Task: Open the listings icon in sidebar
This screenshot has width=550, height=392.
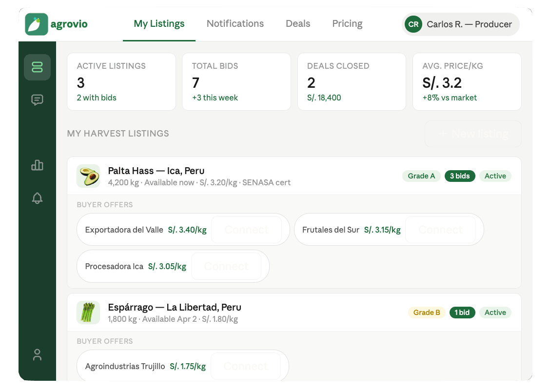Action: (37, 67)
